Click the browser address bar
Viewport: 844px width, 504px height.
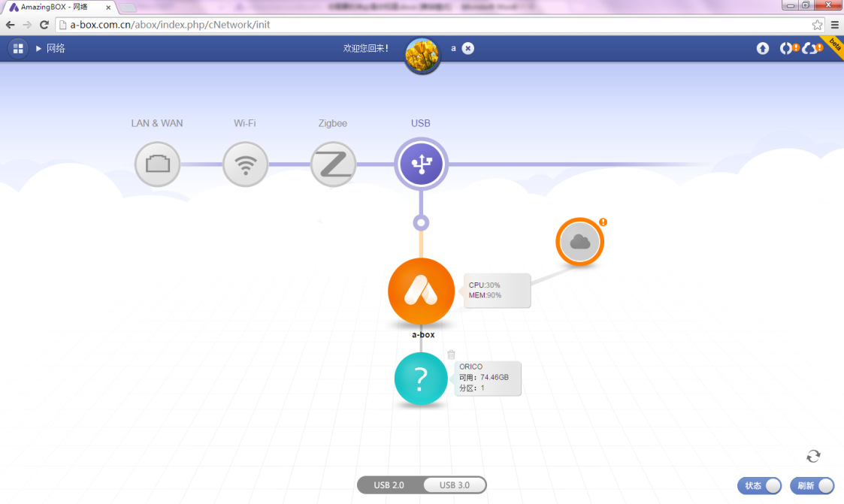coord(436,25)
